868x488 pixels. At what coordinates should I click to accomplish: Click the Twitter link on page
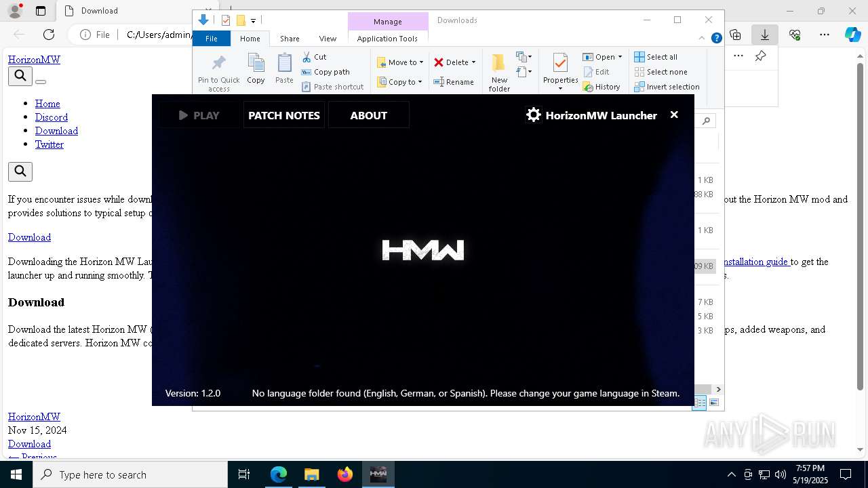pos(50,144)
